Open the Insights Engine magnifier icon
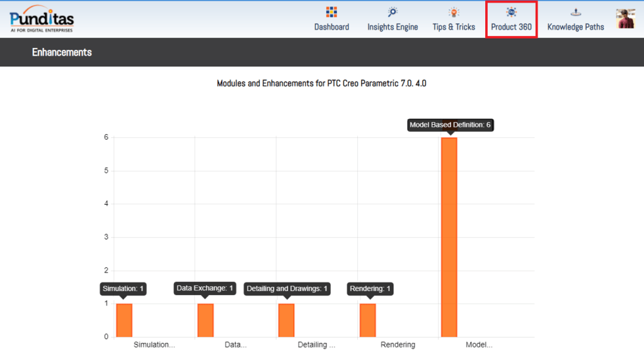 393,12
